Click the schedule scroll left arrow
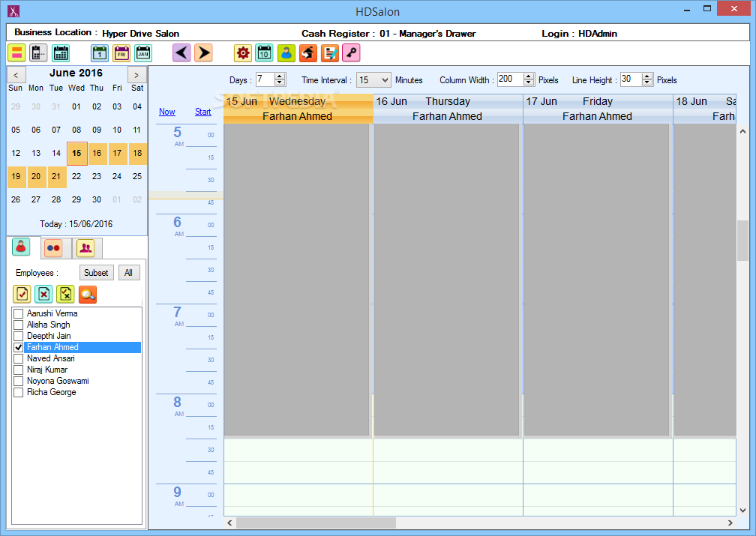 coord(229,523)
